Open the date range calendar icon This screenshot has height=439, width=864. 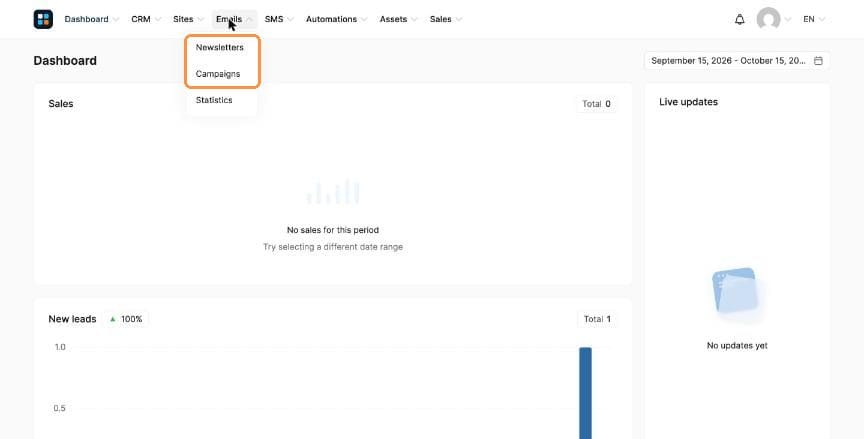818,61
